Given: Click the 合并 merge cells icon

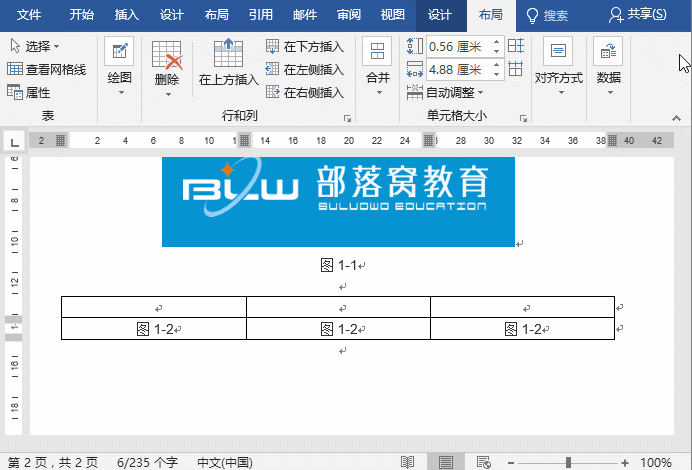Looking at the screenshot, I should click(377, 51).
